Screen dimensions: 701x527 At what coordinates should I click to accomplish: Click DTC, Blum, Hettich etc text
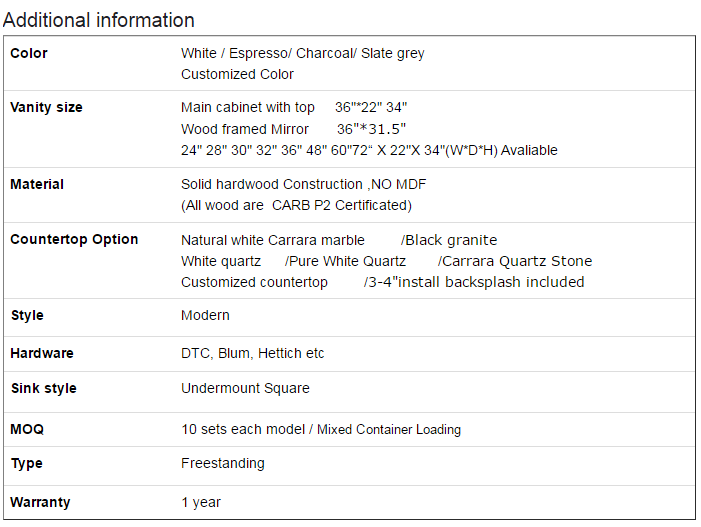[253, 353]
